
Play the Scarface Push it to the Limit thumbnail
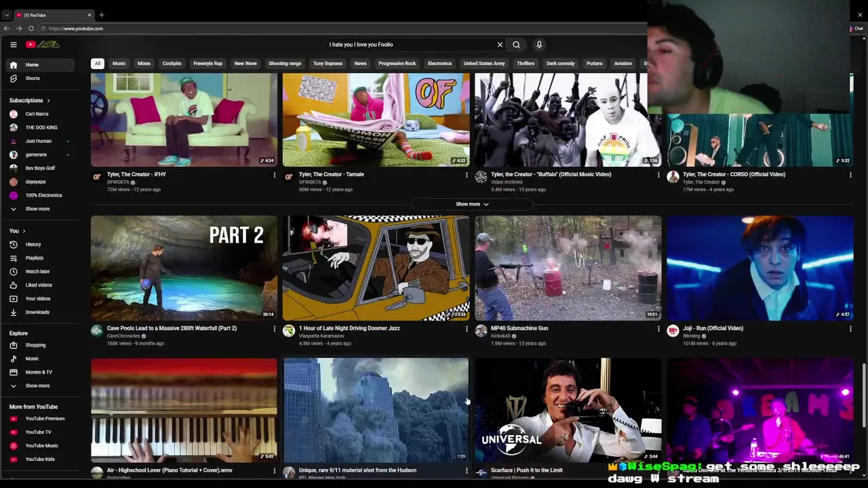pos(568,410)
